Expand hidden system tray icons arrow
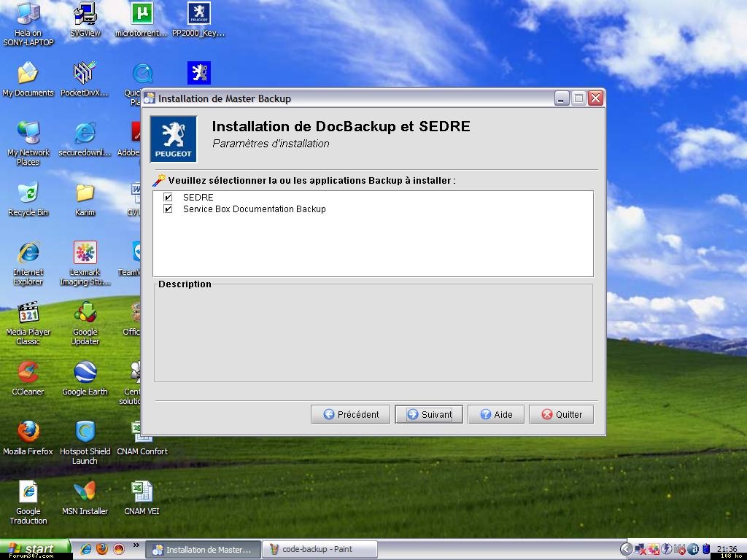The image size is (747, 560). 626,550
